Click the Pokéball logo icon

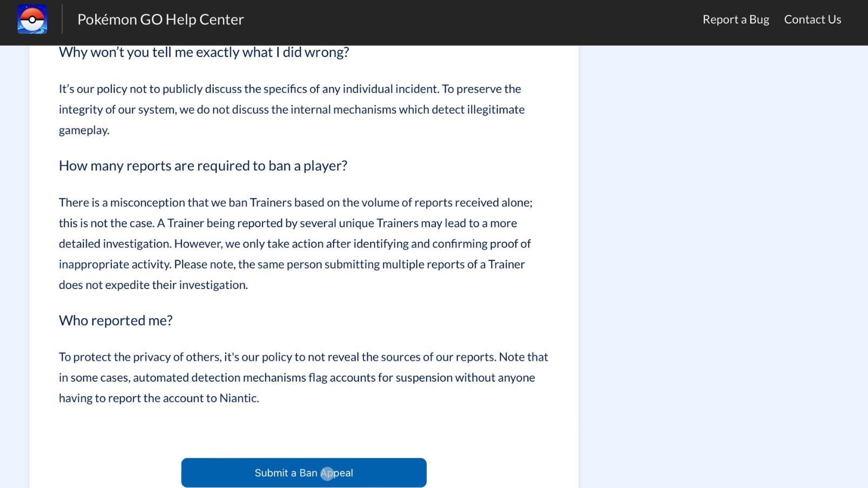(32, 19)
